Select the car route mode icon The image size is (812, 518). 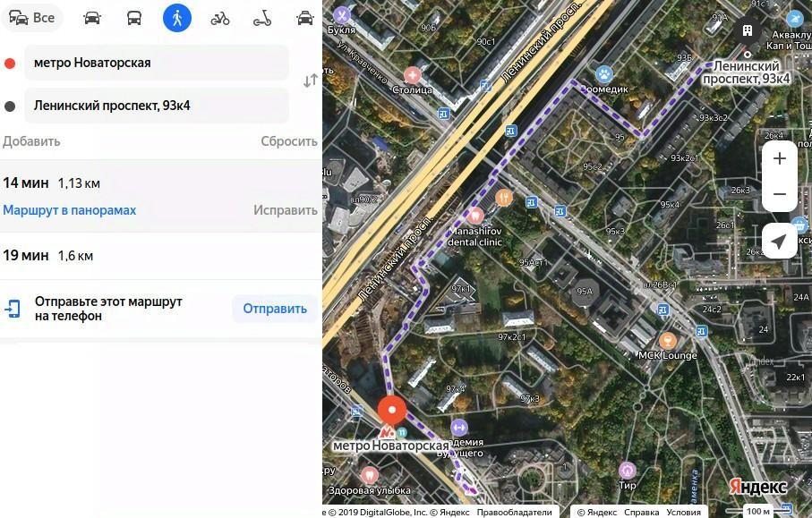coord(92,18)
